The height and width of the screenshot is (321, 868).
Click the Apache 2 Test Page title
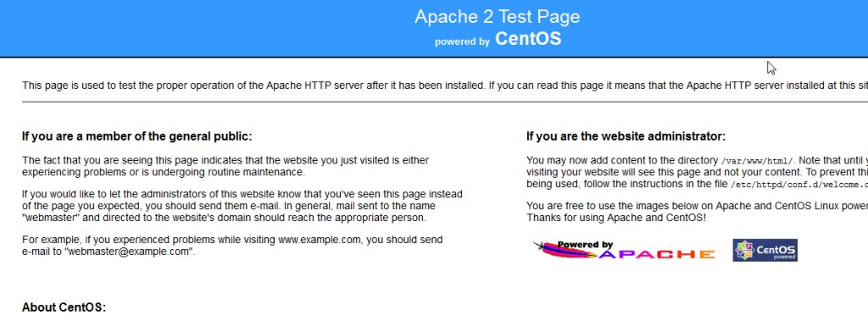coord(497,17)
